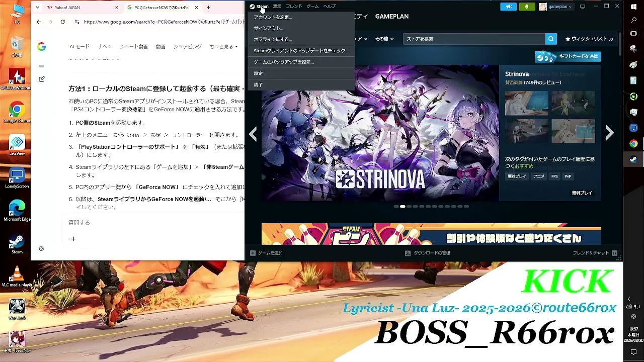This screenshot has width=644, height=362.
Task: Open the ゲーム menu in Steam
Action: (x=312, y=7)
